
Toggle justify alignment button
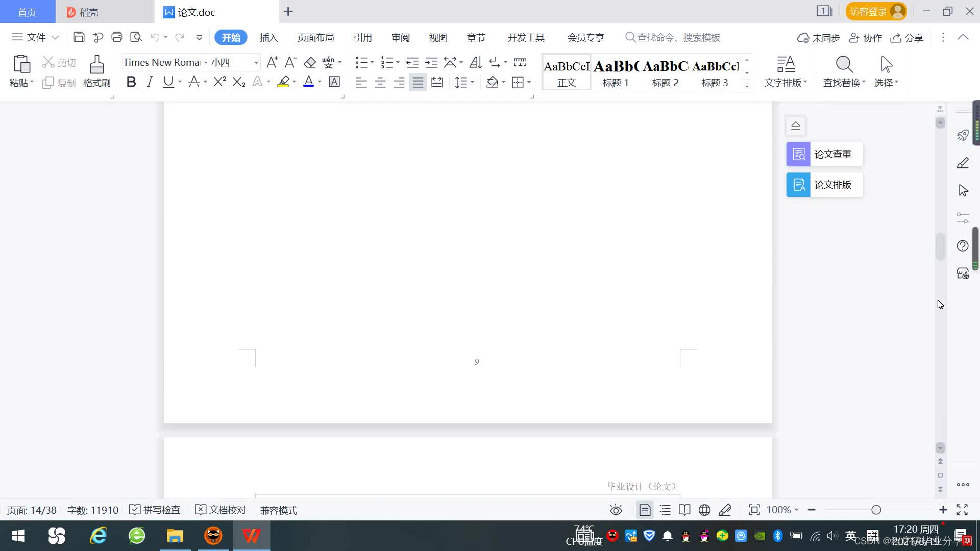click(x=418, y=83)
